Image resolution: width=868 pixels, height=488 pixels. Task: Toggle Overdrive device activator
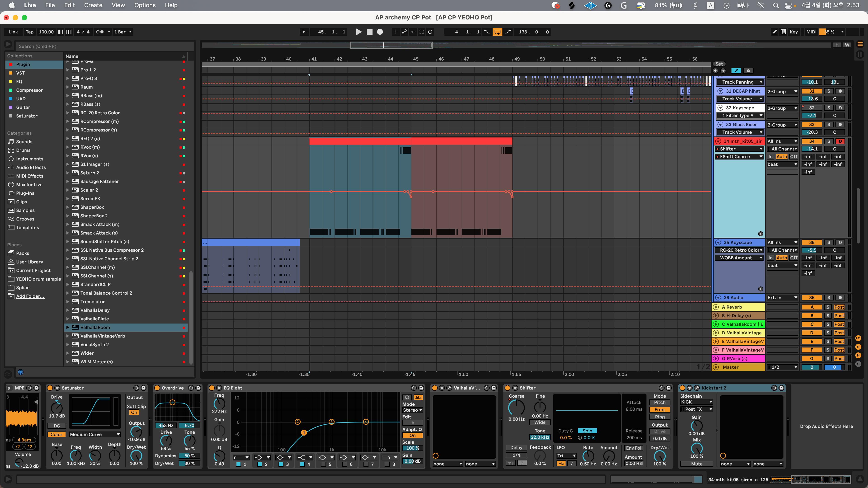click(x=157, y=388)
